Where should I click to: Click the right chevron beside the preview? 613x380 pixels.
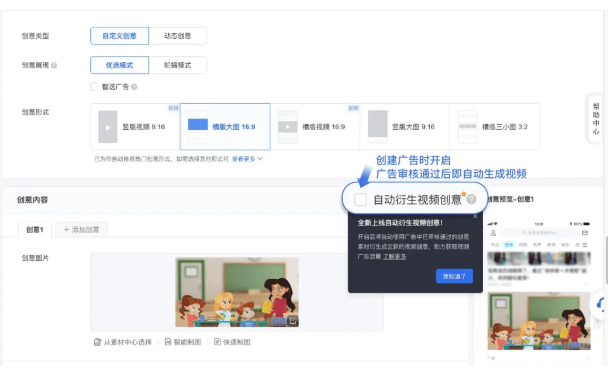[x=597, y=321]
